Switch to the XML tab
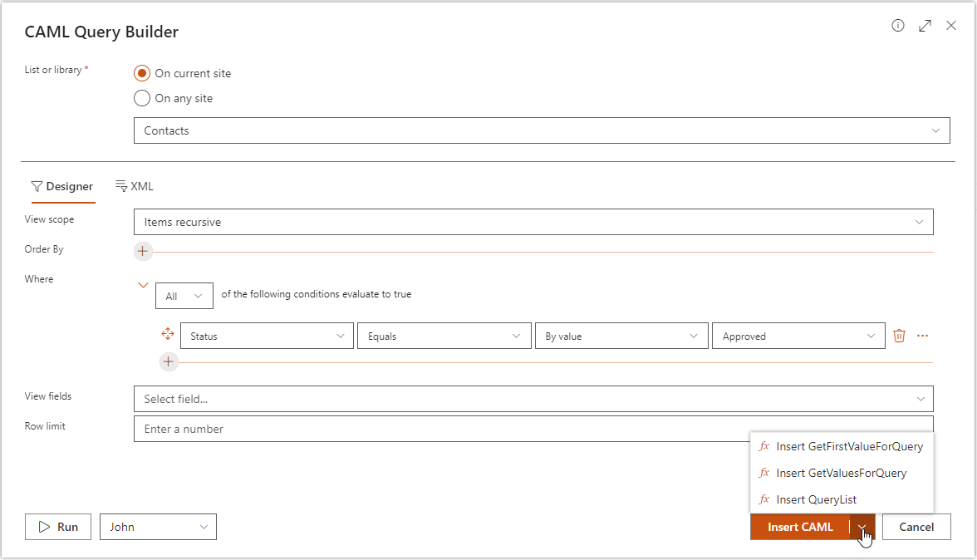This screenshot has height=560, width=977. (135, 186)
